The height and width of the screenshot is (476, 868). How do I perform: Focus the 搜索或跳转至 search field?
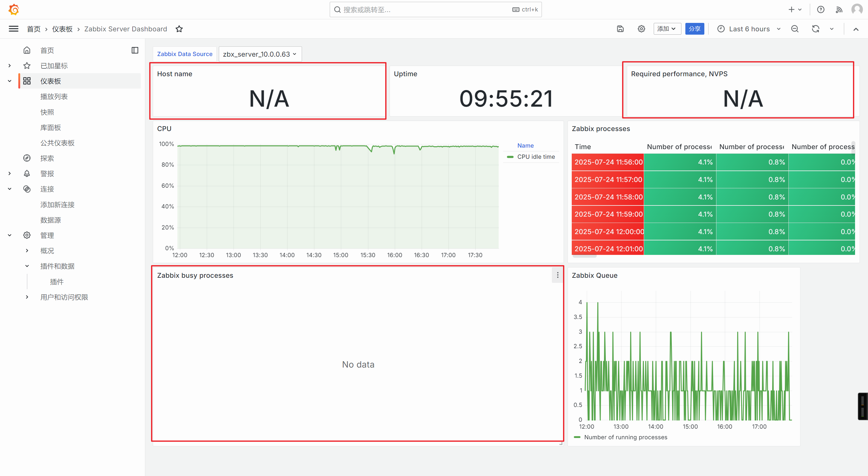pos(435,9)
